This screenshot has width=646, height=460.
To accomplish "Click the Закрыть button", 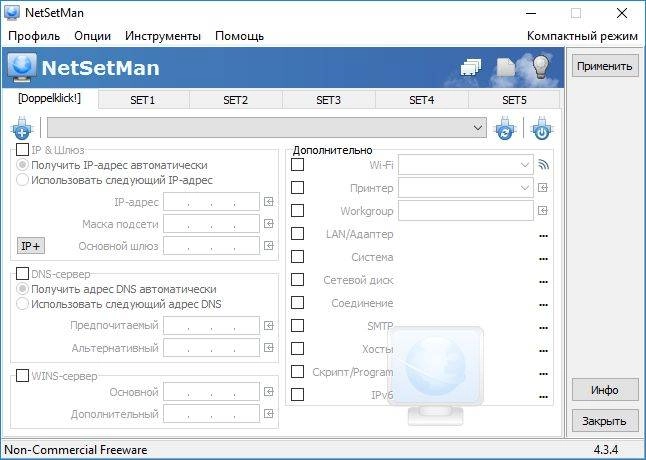I will pyautogui.click(x=605, y=421).
